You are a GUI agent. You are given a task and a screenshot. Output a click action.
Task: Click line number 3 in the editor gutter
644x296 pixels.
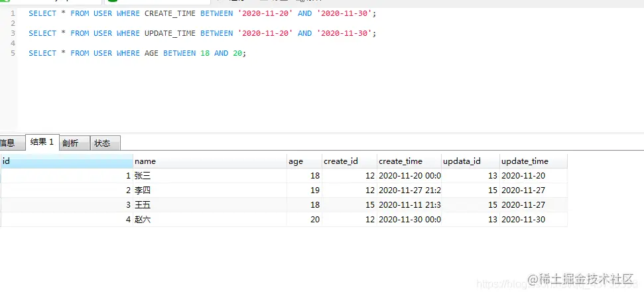click(x=13, y=33)
